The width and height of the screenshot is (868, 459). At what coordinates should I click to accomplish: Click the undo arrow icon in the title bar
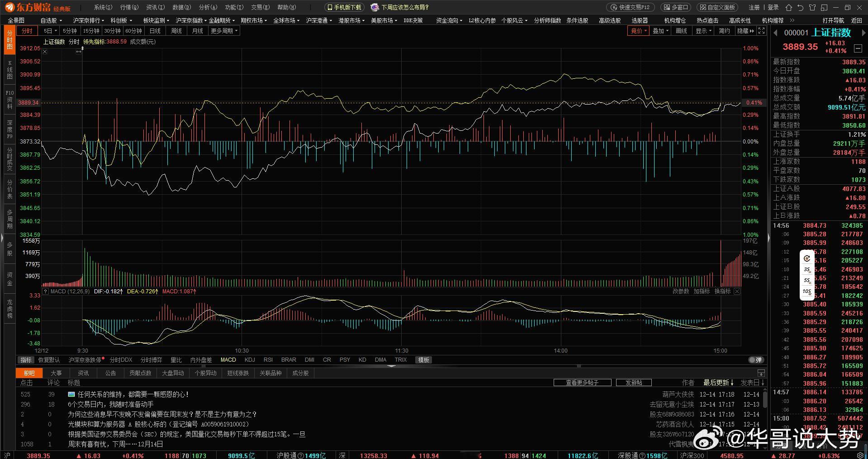pyautogui.click(x=801, y=7)
